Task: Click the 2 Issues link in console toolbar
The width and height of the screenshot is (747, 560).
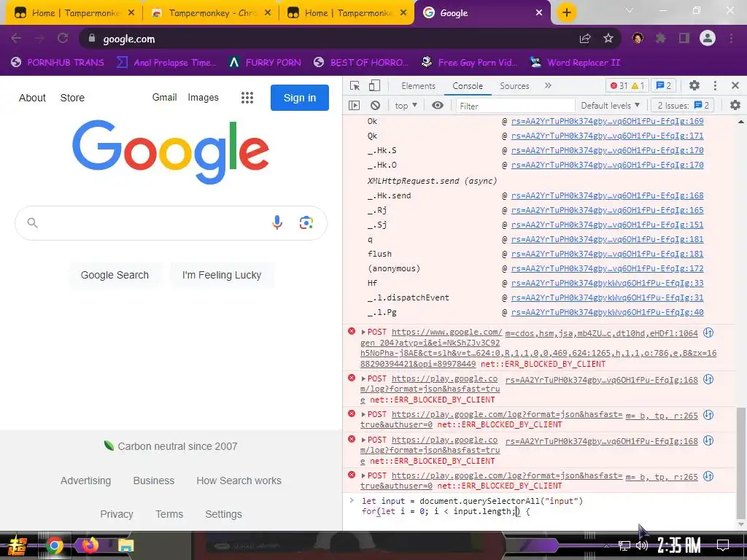Action: [684, 105]
